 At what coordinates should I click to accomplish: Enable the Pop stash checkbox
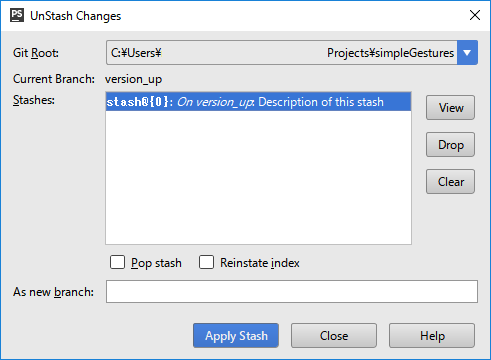pyautogui.click(x=117, y=262)
